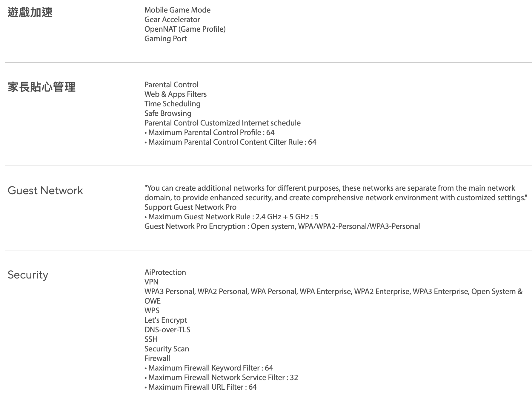Click the Gear Accelerator line
This screenshot has height=404, width=532.
(x=172, y=20)
